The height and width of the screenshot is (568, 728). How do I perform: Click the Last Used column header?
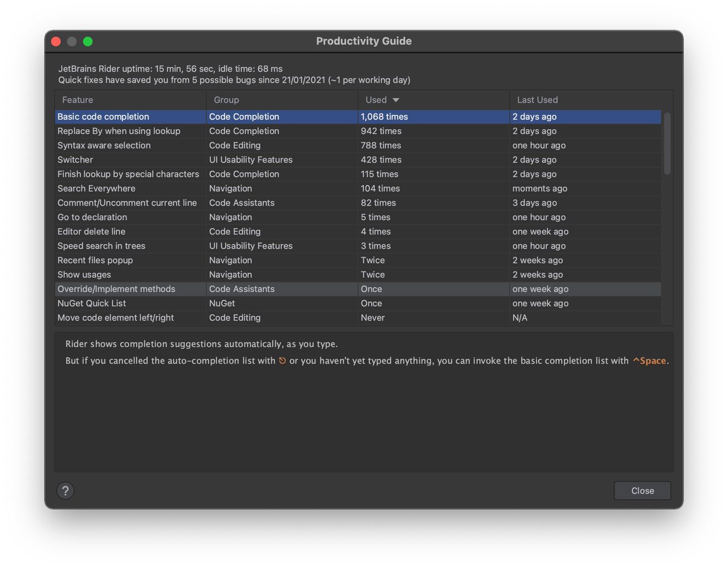[x=585, y=99]
